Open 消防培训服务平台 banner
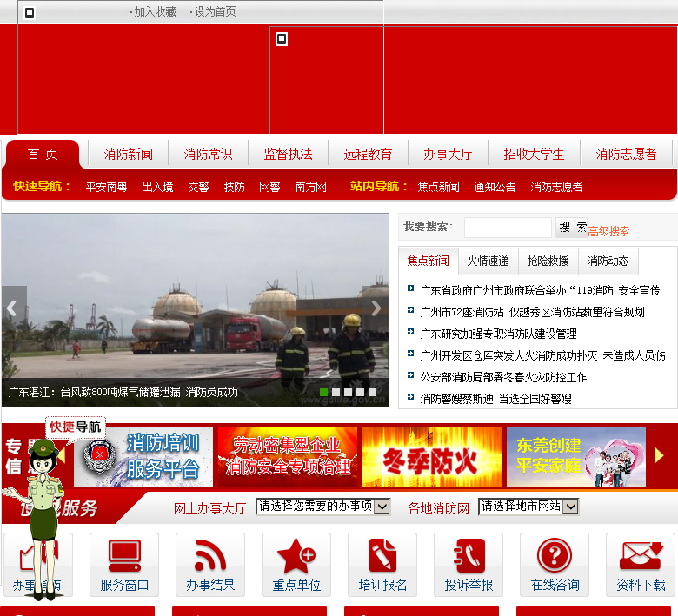Image resolution: width=678 pixels, height=616 pixels. click(143, 457)
